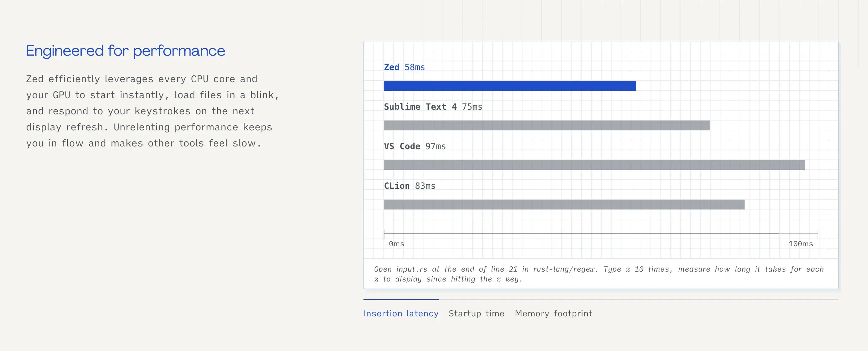The image size is (868, 351).
Task: Click the "0ms" axis label
Action: coord(397,244)
